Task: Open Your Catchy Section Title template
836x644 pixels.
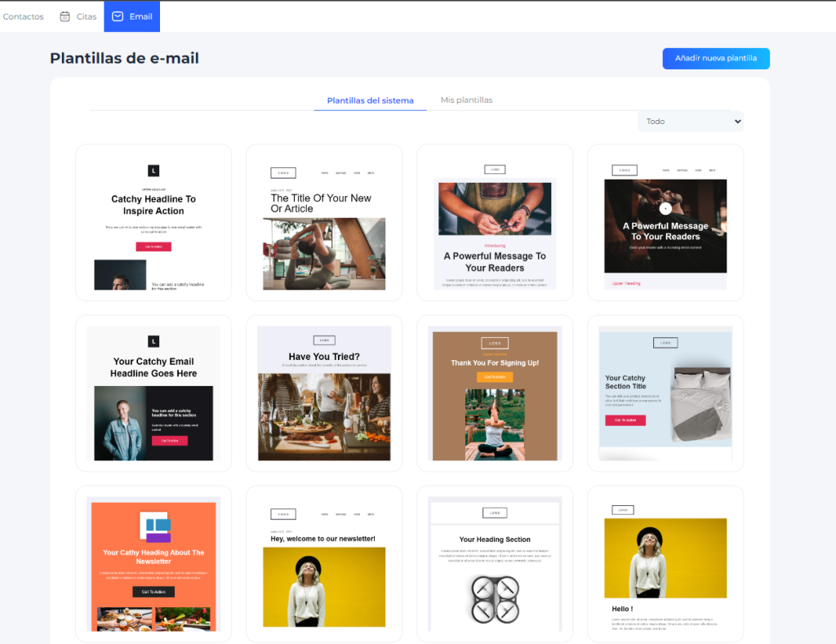Action: (x=665, y=393)
